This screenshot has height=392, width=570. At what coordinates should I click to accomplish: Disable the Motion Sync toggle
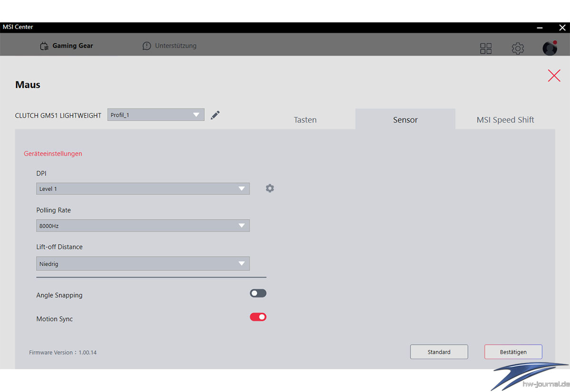pyautogui.click(x=258, y=317)
